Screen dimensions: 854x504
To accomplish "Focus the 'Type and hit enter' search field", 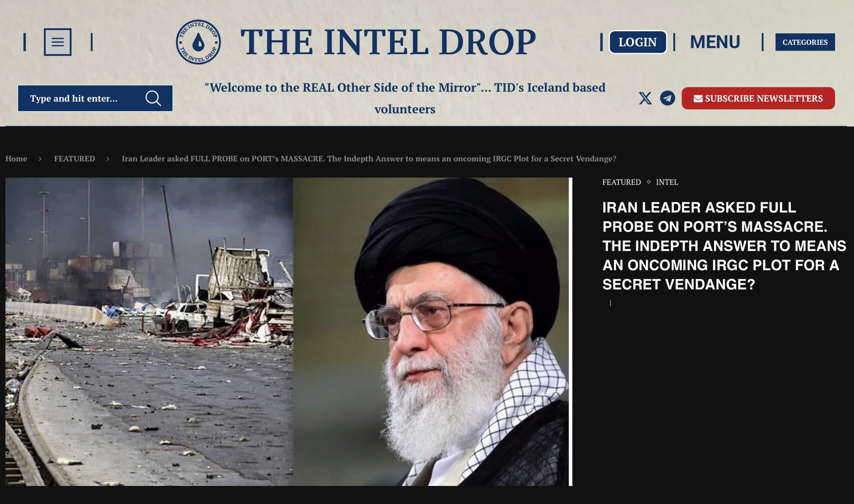I will click(95, 98).
